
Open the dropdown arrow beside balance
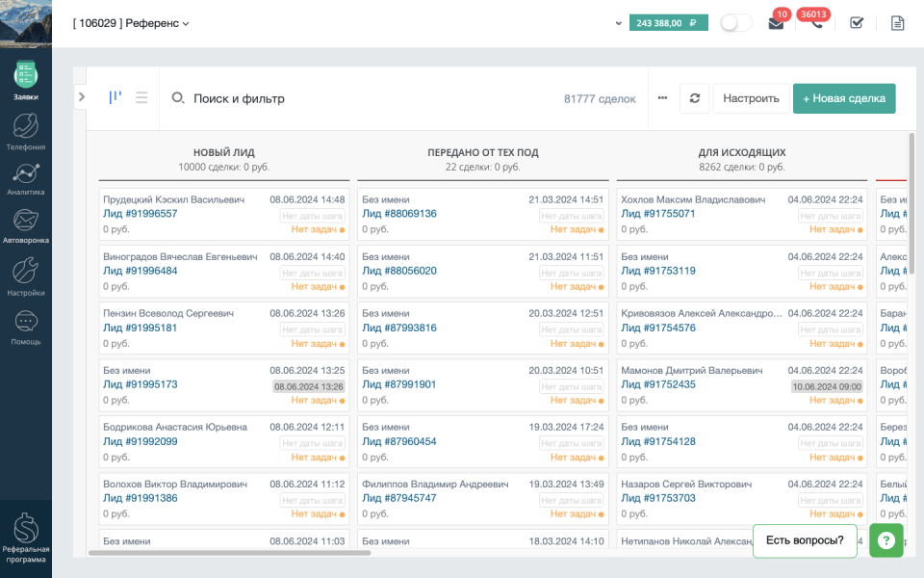pyautogui.click(x=618, y=23)
